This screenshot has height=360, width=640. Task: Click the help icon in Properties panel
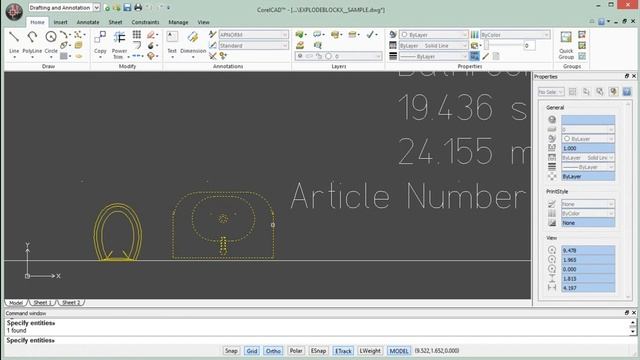pos(627,92)
